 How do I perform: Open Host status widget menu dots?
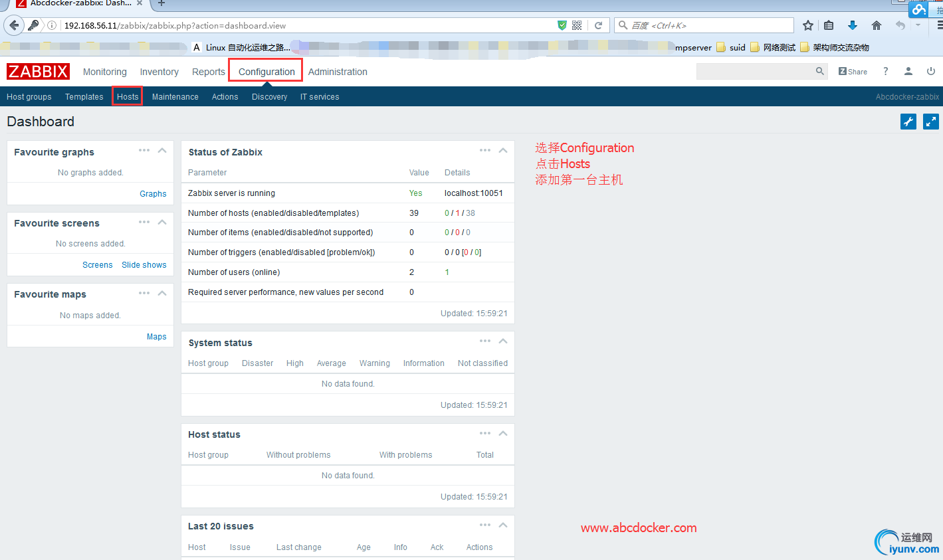(485, 433)
